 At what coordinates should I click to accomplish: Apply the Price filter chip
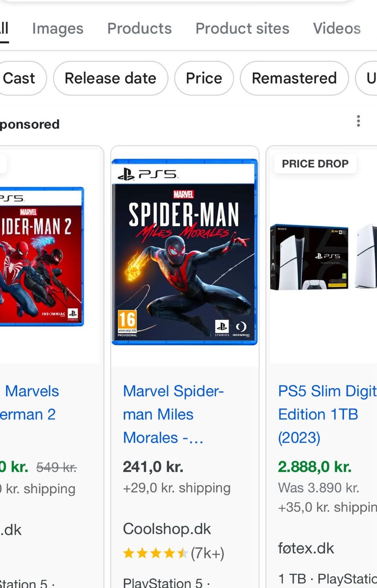point(204,78)
